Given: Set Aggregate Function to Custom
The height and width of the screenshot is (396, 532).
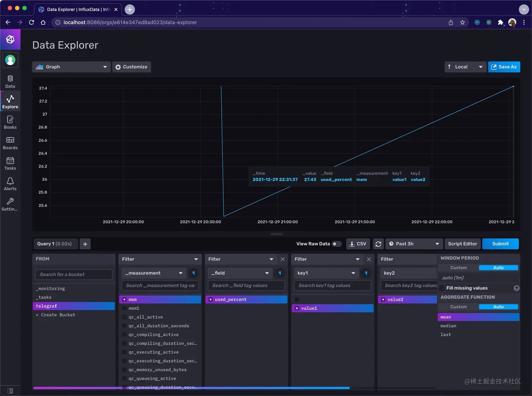Looking at the screenshot, I should [458, 307].
